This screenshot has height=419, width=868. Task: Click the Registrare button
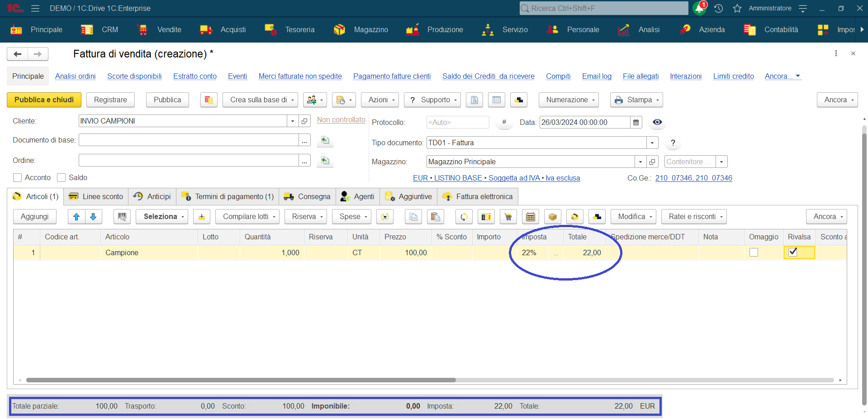point(110,100)
